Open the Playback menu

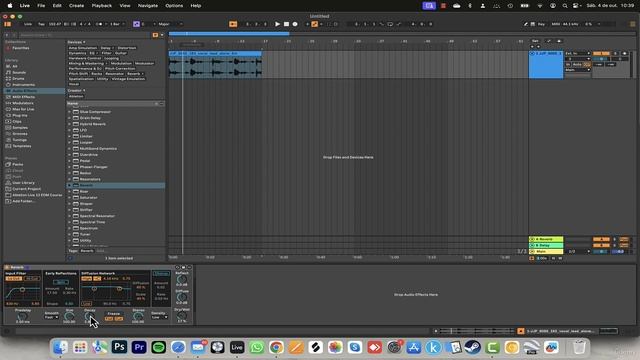click(102, 6)
